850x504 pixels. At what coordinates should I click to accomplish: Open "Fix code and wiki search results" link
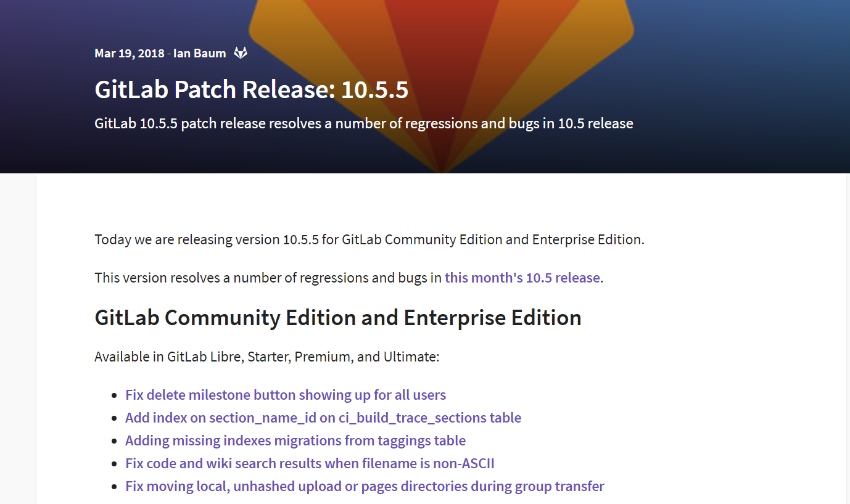(x=310, y=463)
